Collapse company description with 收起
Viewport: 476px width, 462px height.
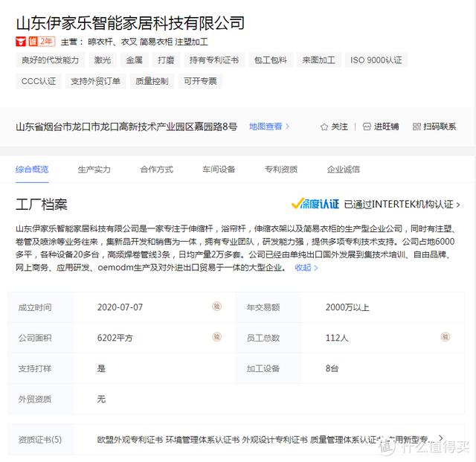coord(306,268)
